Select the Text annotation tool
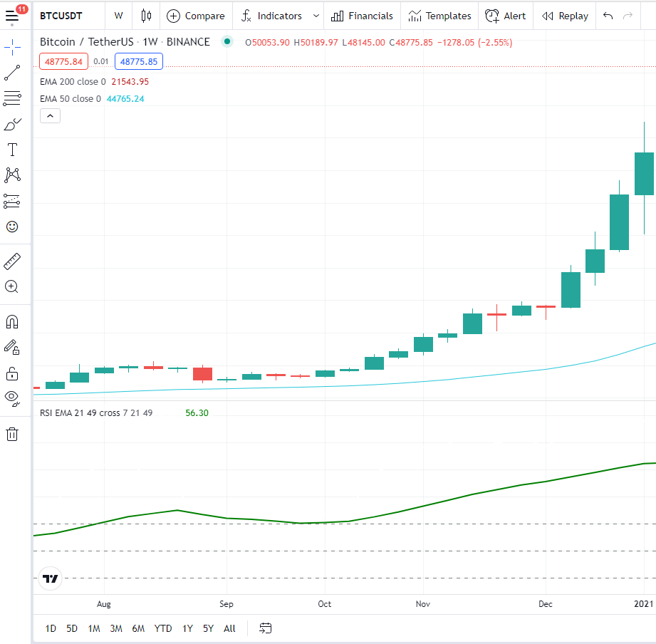 (12, 150)
